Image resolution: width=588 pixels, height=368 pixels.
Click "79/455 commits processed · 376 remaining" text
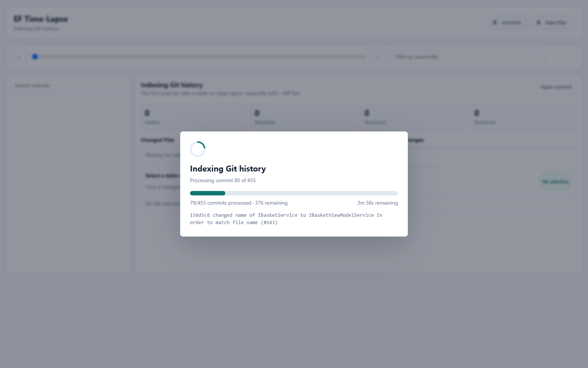239,203
